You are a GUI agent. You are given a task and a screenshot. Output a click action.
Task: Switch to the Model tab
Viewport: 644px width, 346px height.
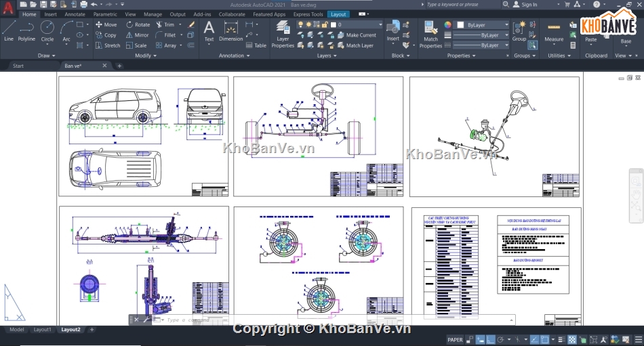point(17,330)
